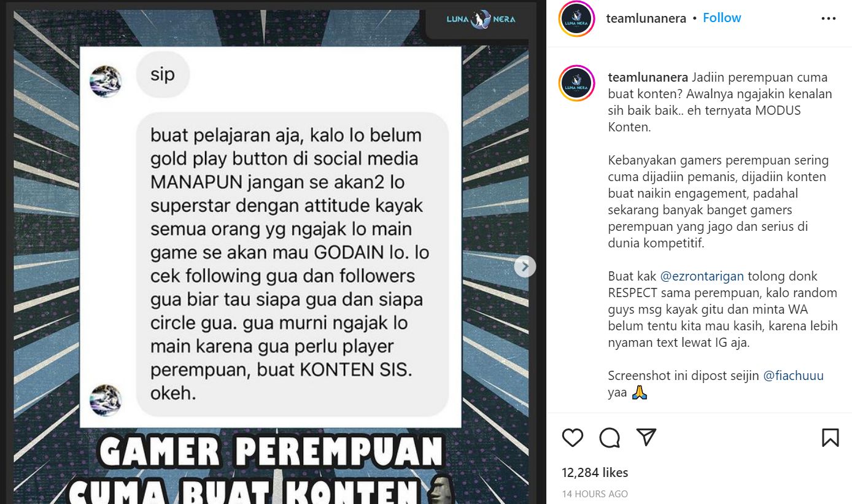Open the teamlunanera header profile picture
This screenshot has width=852, height=504.
tap(576, 19)
